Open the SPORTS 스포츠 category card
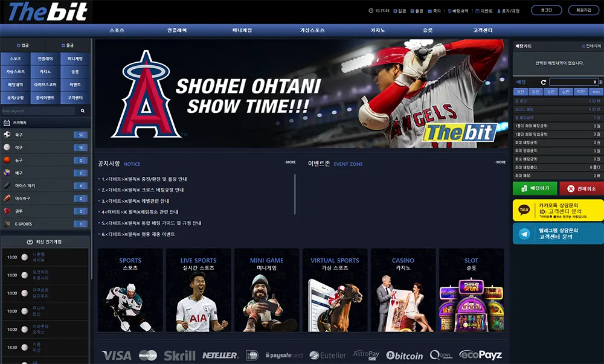Screen dimensions: 604x364 click(130, 290)
